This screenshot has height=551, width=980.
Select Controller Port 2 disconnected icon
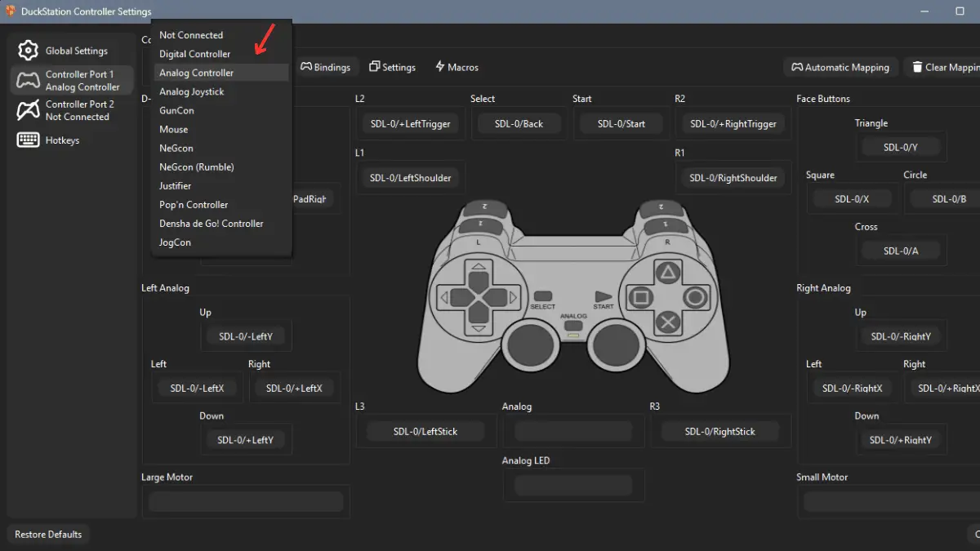pyautogui.click(x=28, y=110)
